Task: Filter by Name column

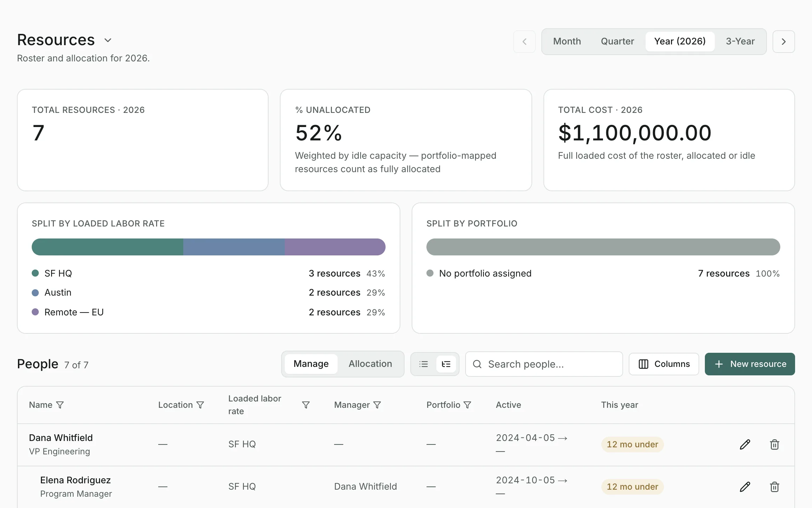Action: click(x=60, y=405)
